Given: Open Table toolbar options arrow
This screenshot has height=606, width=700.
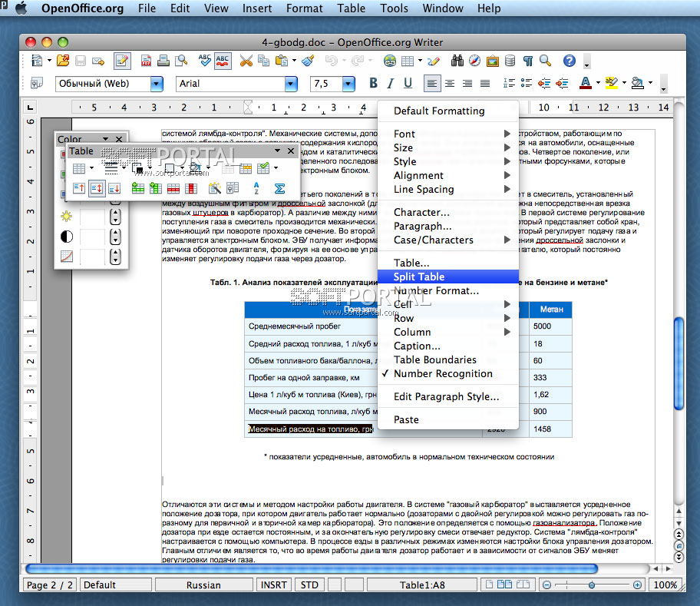Looking at the screenshot, I should tap(277, 151).
